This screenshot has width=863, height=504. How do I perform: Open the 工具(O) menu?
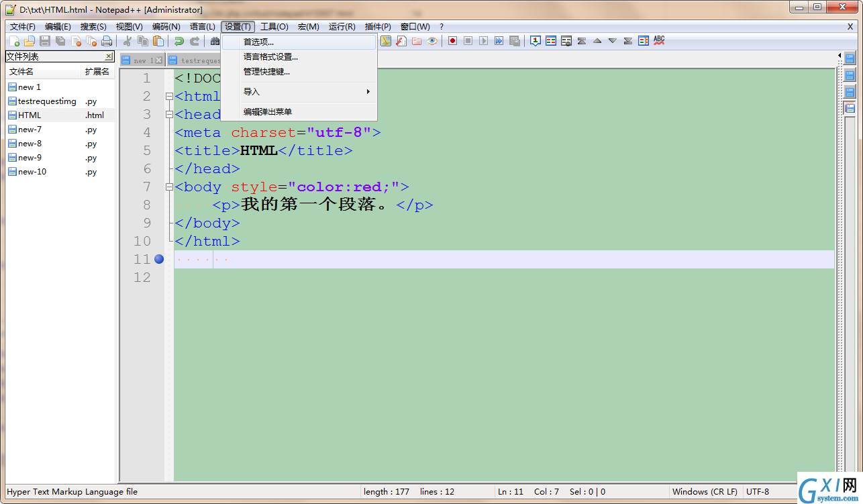coord(274,27)
